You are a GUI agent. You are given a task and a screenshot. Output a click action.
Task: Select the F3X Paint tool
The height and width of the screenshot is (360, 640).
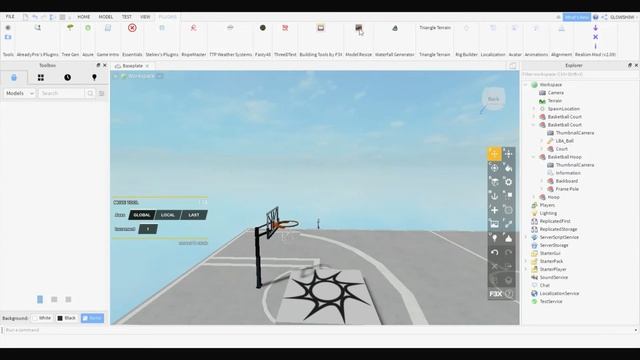pos(508,168)
